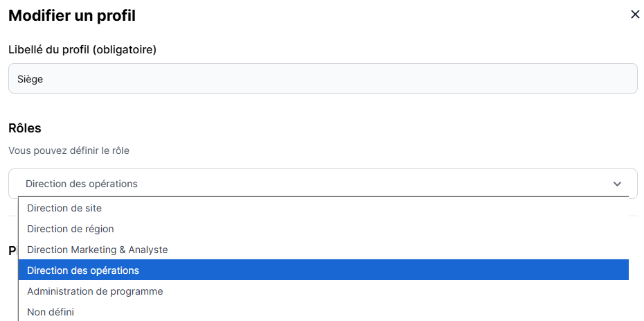Click the Rôles section heading
644x321 pixels.
coord(25,128)
